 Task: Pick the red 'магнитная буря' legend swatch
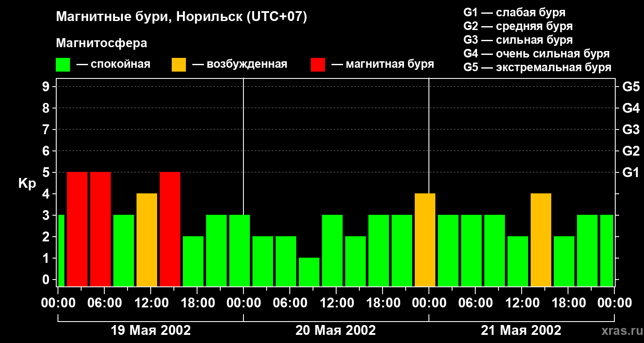(x=318, y=65)
